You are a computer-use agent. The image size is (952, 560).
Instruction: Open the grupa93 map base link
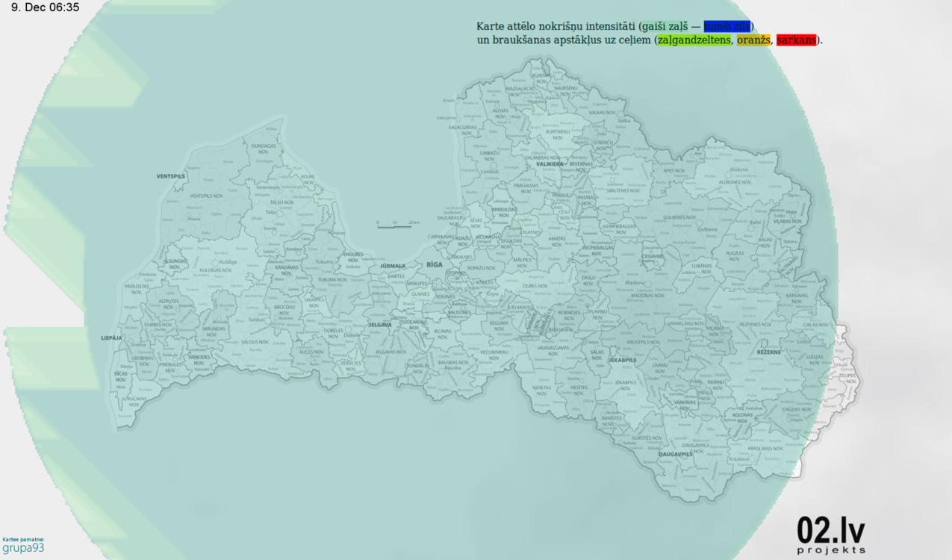click(23, 548)
